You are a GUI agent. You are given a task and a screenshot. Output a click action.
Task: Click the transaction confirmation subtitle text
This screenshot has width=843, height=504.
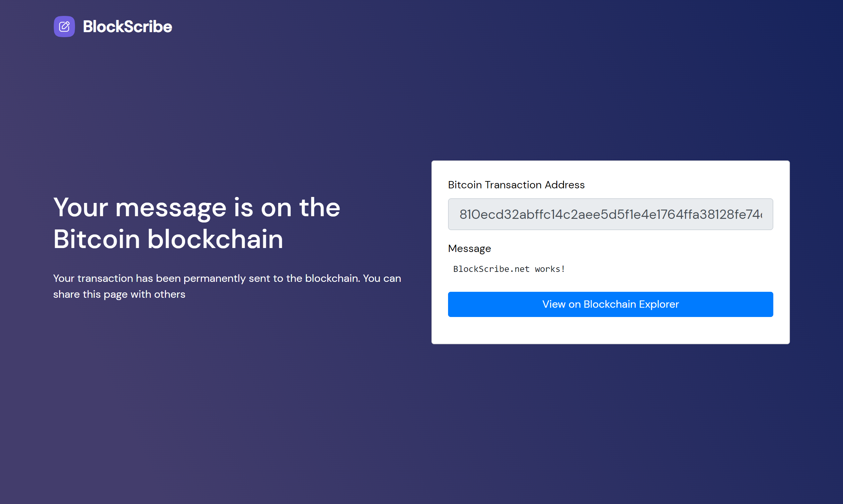pyautogui.click(x=227, y=286)
